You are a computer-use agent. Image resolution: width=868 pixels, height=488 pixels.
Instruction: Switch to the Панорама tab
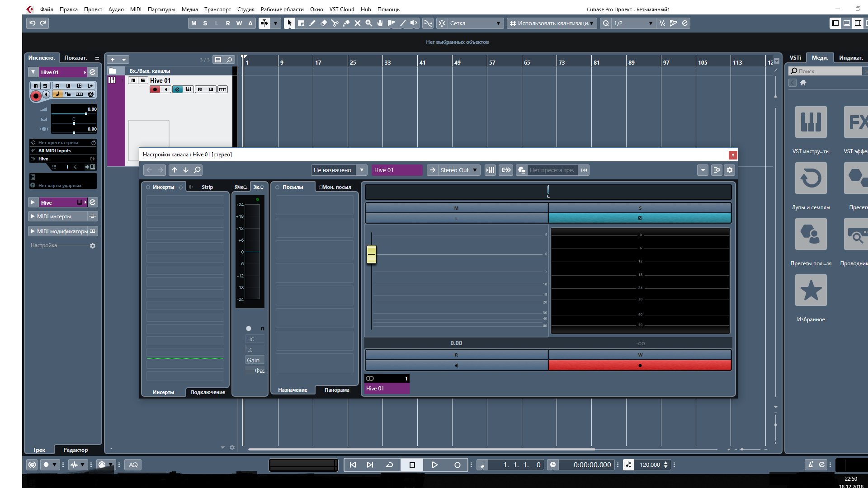pos(336,390)
